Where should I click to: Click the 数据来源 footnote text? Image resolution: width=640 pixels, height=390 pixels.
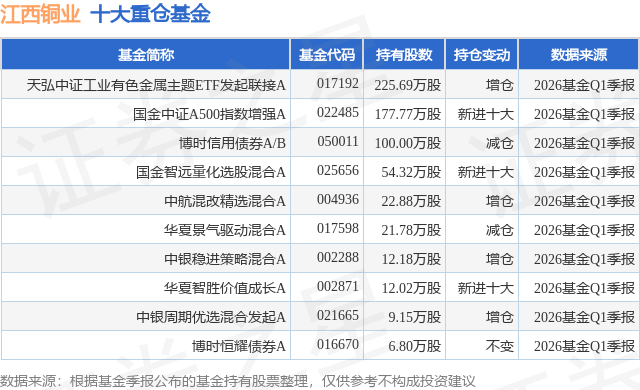click(238, 381)
